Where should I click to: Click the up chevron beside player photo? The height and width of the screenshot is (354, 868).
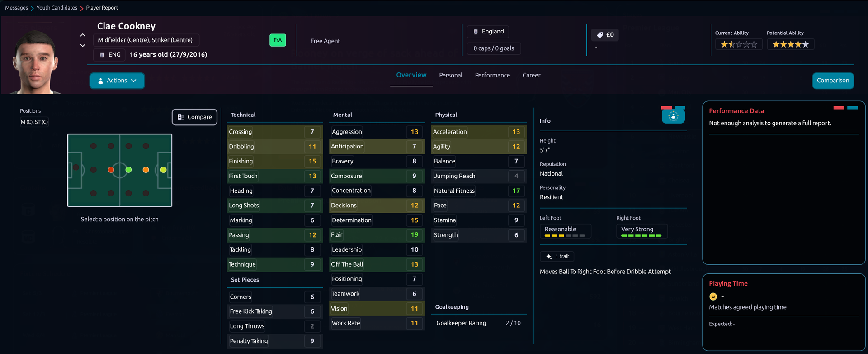pyautogui.click(x=83, y=35)
